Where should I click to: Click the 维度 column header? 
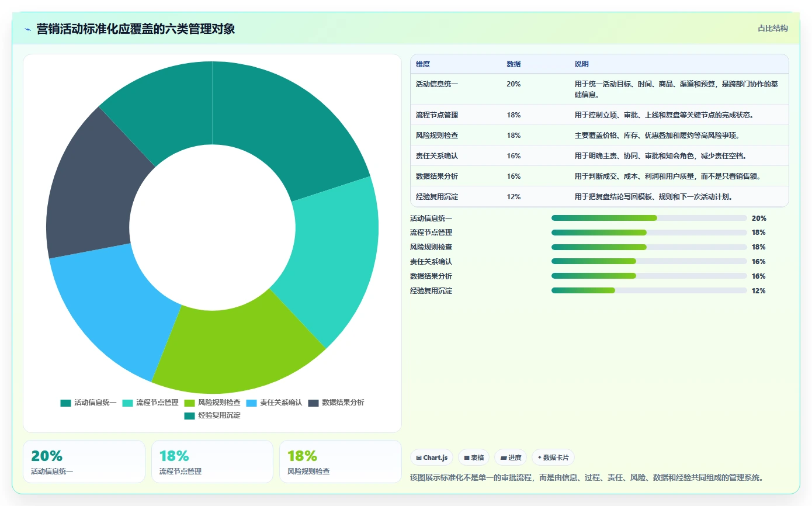423,64
